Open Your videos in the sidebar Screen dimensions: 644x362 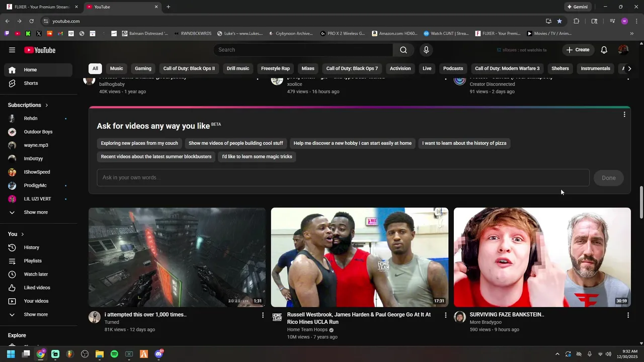38,301
